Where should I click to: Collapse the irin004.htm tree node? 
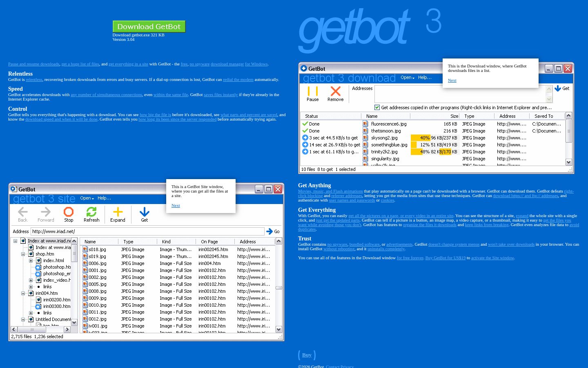click(x=23, y=293)
